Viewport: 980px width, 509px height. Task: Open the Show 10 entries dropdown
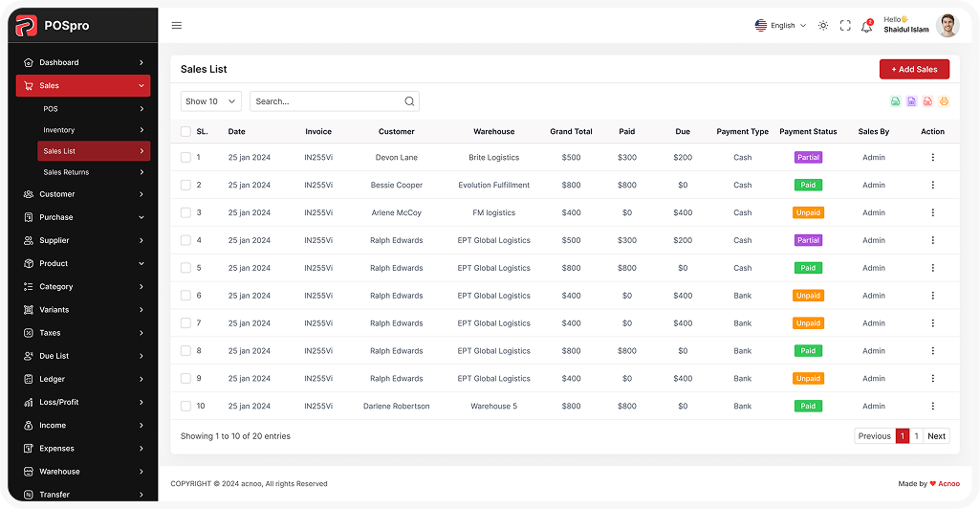click(x=210, y=101)
